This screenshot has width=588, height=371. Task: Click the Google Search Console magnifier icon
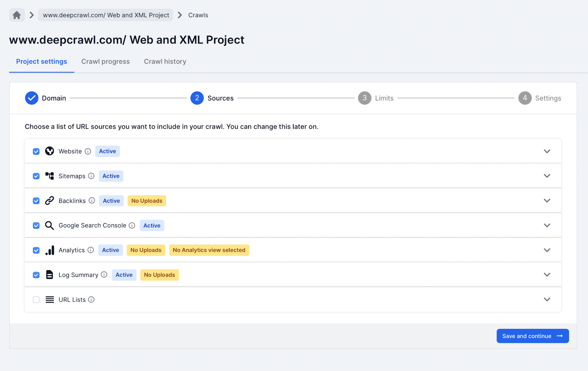click(x=50, y=225)
